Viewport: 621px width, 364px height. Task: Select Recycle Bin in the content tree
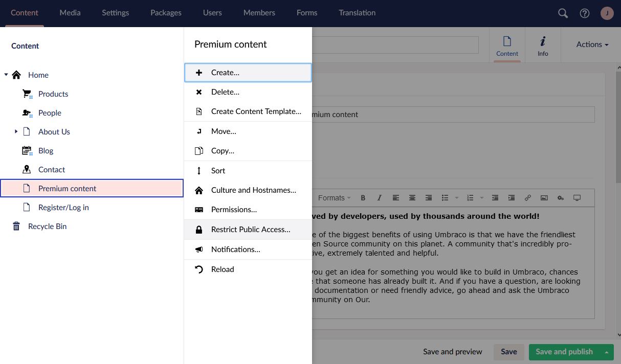point(47,226)
